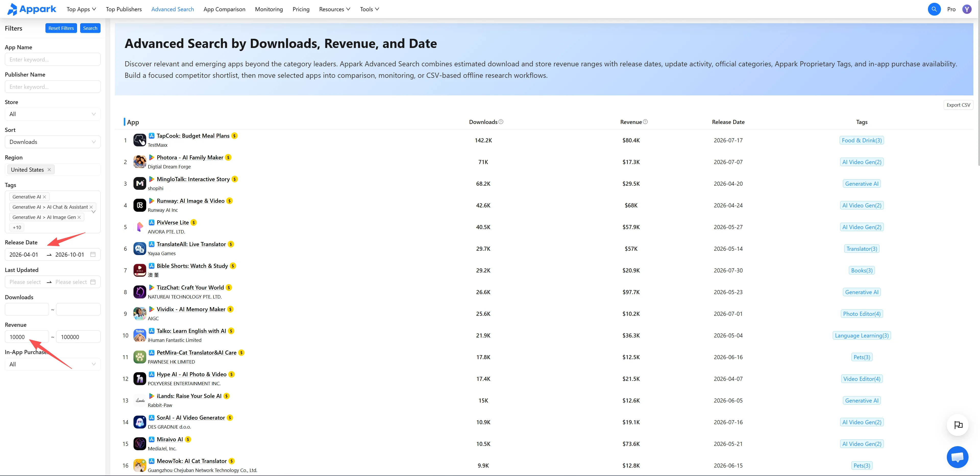Click the Food & Drink(3) tag
The image size is (980, 476).
(862, 140)
